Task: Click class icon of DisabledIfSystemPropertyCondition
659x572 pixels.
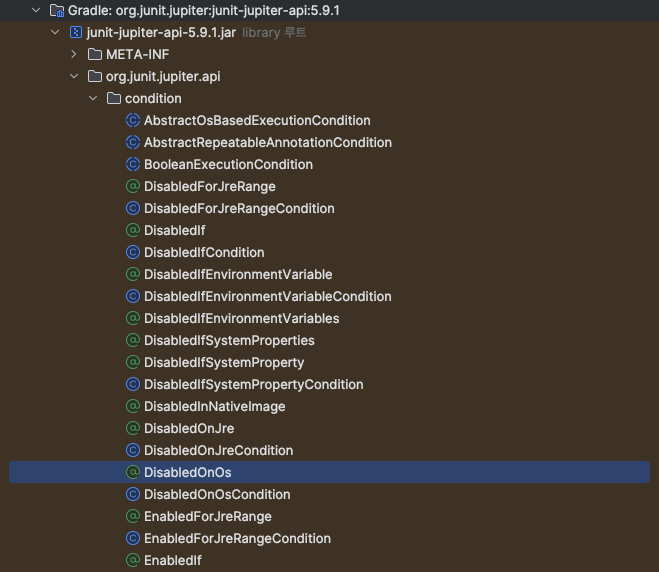Action: 133,384
